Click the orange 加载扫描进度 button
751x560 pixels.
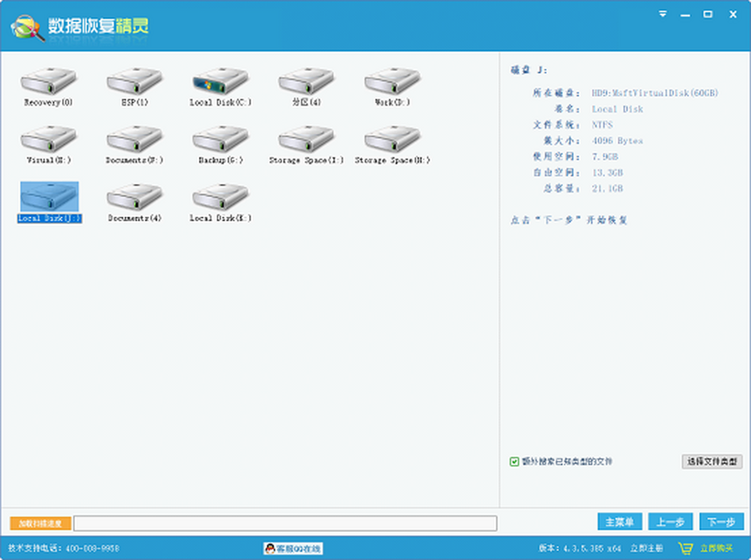click(41, 523)
